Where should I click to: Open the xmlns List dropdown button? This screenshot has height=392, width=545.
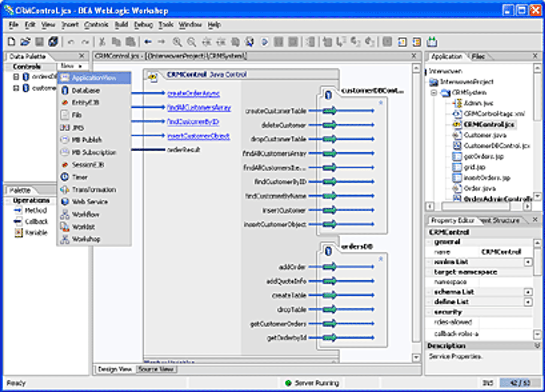click(x=528, y=262)
